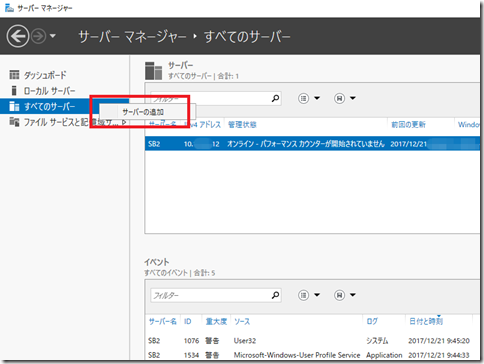
Task: Click the search icon in servers filter
Action: point(275,98)
